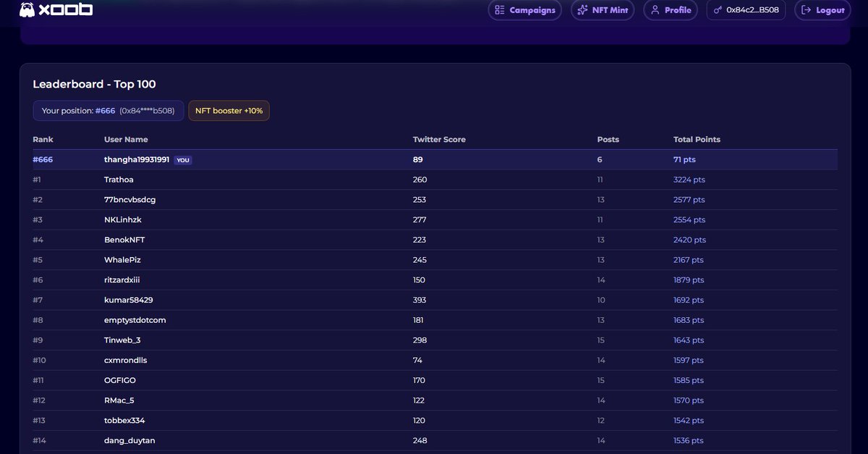Image resolution: width=868 pixels, height=454 pixels.
Task: Select user 77bncvbsdcg
Action: click(x=130, y=200)
